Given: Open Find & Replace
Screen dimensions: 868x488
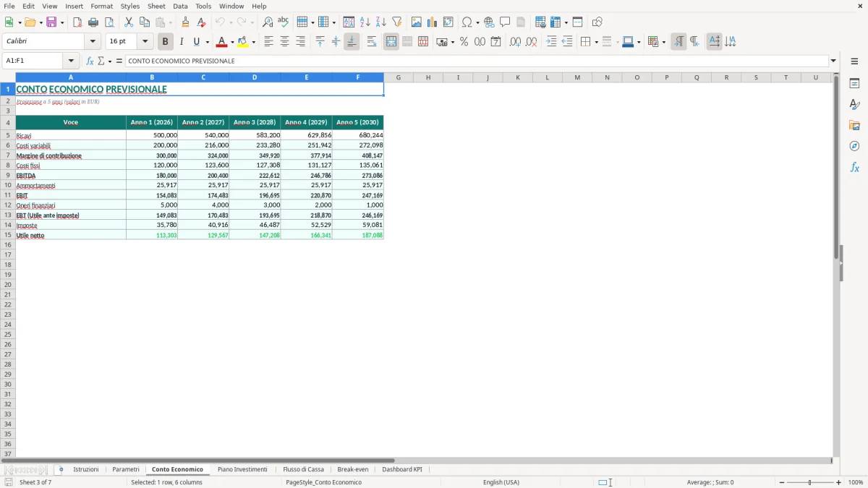Looking at the screenshot, I should (268, 22).
